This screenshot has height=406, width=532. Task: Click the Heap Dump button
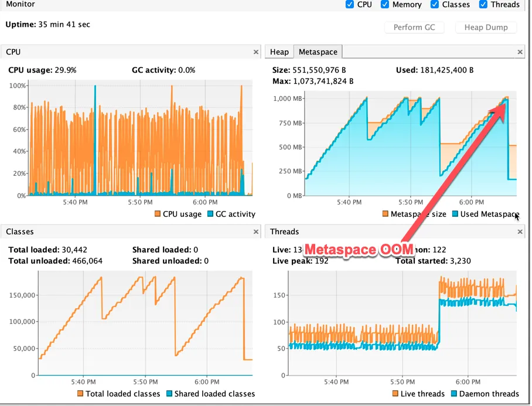(x=486, y=28)
